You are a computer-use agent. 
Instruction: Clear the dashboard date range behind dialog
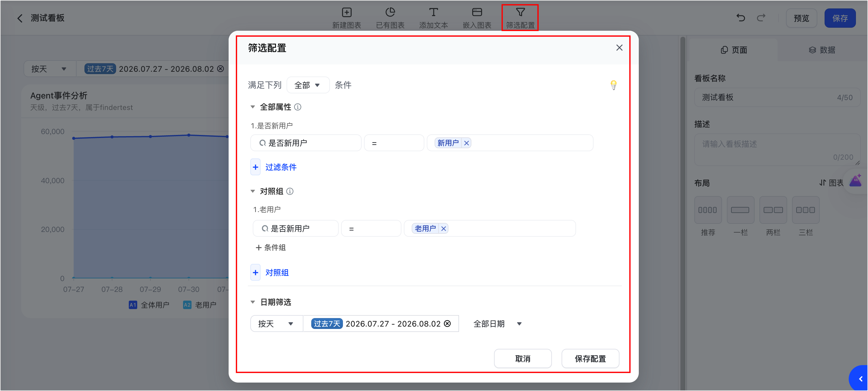tap(220, 69)
